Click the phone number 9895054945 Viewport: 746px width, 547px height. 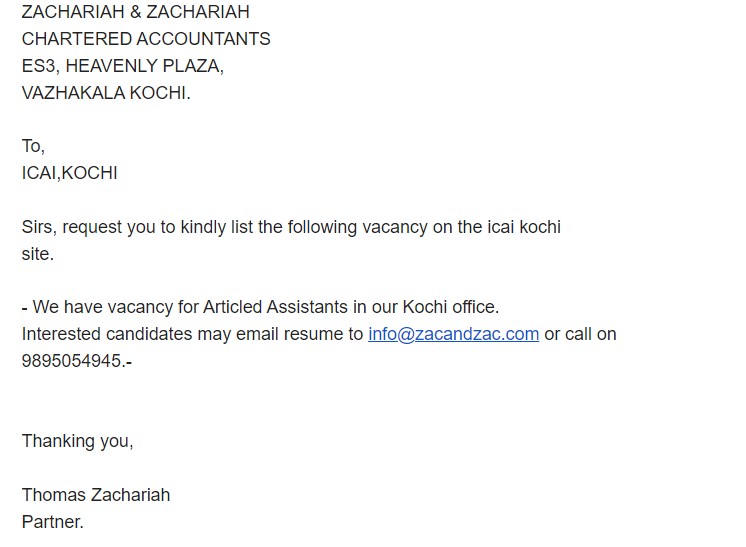click(71, 361)
